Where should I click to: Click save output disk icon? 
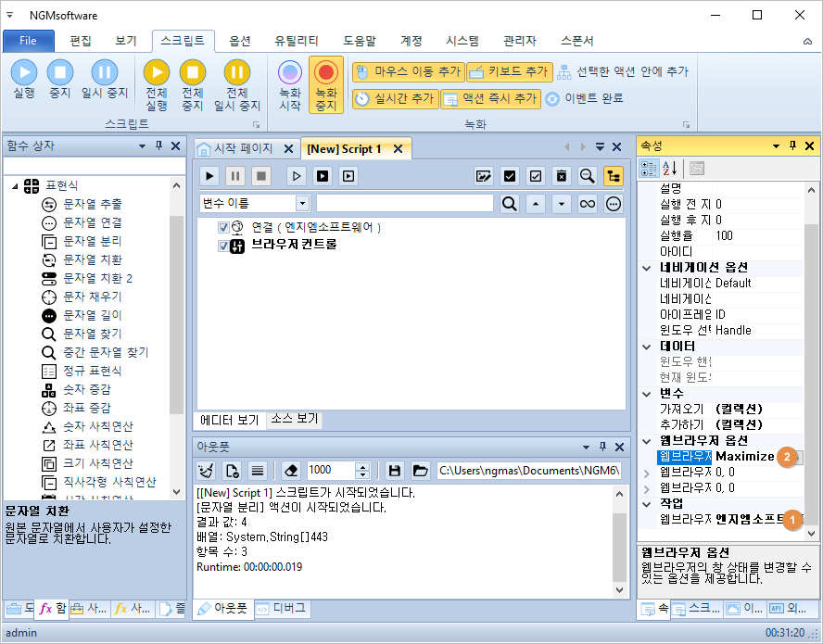[394, 471]
